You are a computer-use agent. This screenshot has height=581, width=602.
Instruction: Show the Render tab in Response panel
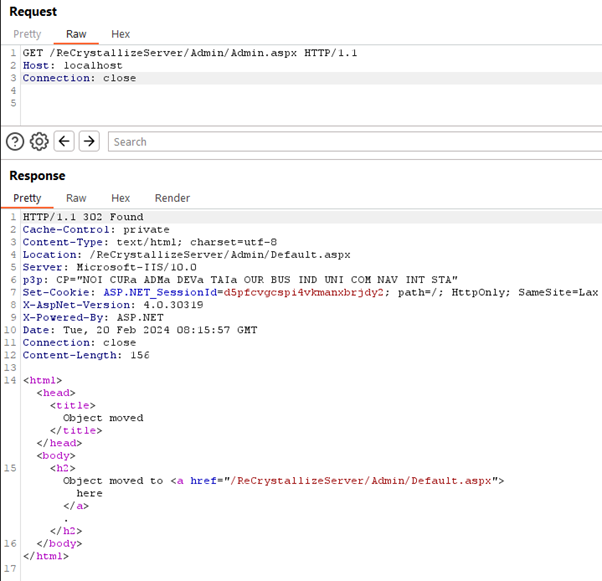[x=172, y=198]
